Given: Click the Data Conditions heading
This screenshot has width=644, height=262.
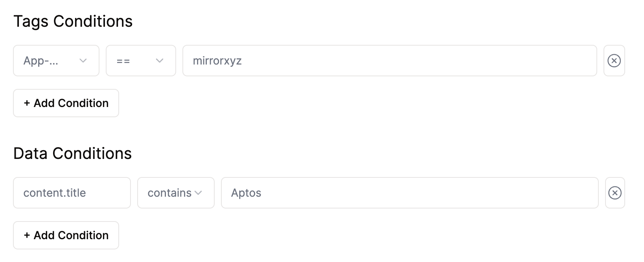Looking at the screenshot, I should tap(73, 153).
